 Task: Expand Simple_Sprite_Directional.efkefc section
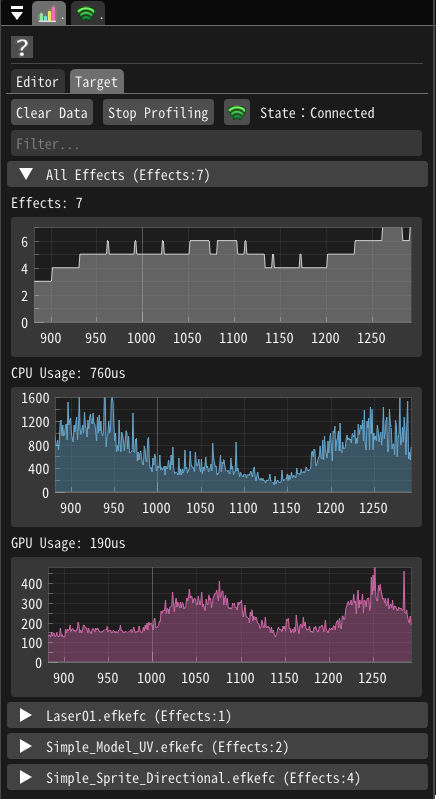(x=217, y=778)
